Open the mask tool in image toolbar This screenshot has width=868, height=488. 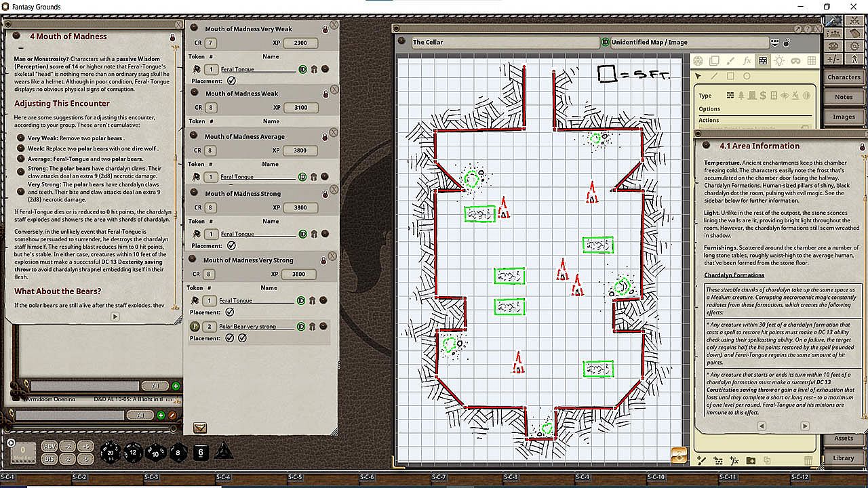pyautogui.click(x=795, y=61)
